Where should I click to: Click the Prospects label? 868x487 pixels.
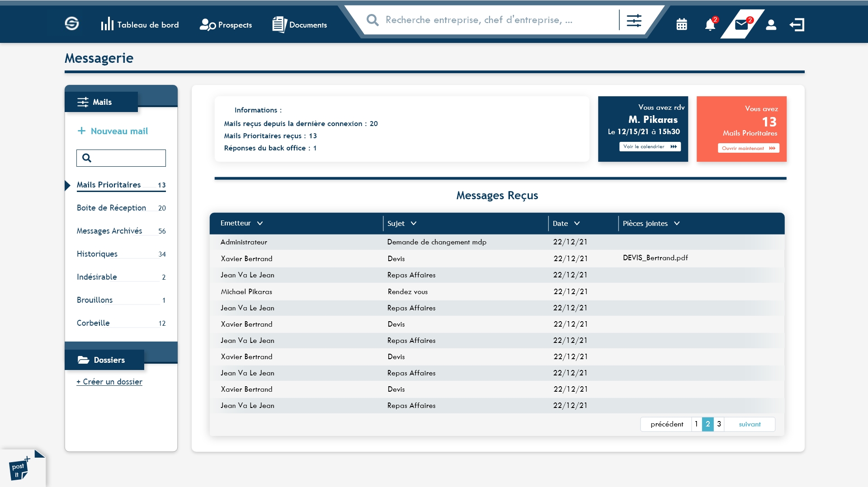pyautogui.click(x=235, y=25)
